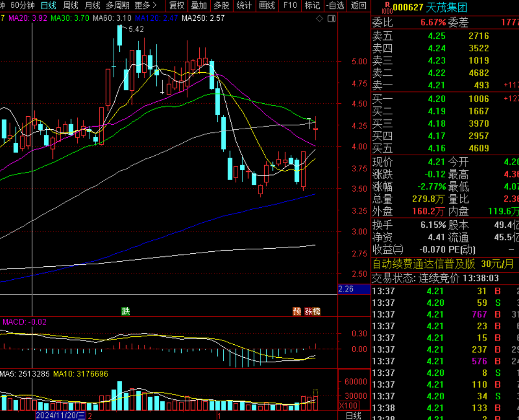Click the 13:37 trade row with volume 767
The height and width of the screenshot is (420, 519).
[445, 315]
